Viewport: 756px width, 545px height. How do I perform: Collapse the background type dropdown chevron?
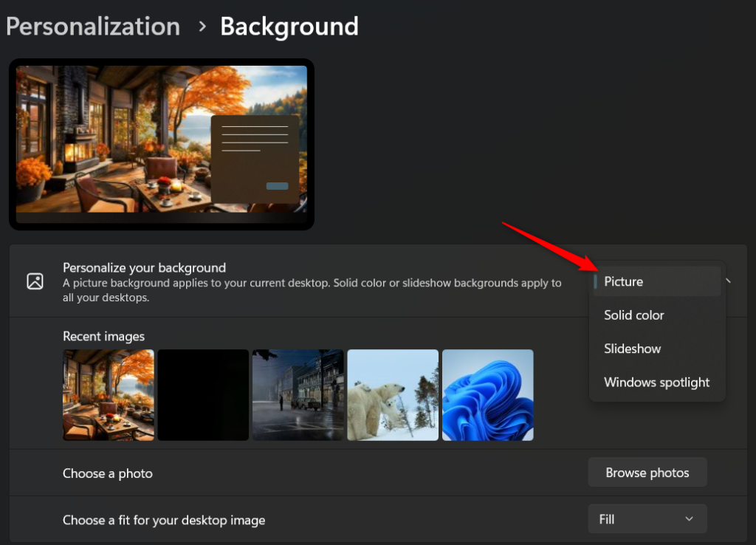[x=729, y=281]
